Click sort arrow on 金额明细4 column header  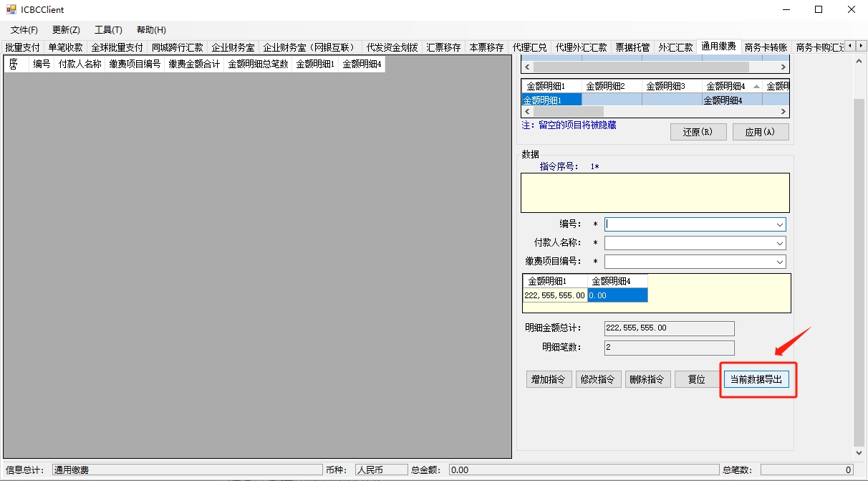[756, 86]
